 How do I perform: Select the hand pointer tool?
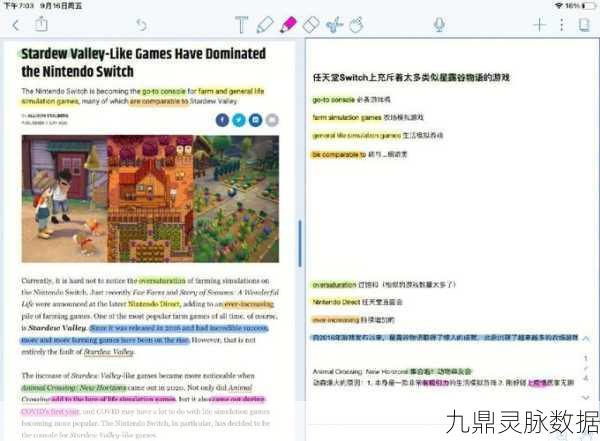pos(356,25)
